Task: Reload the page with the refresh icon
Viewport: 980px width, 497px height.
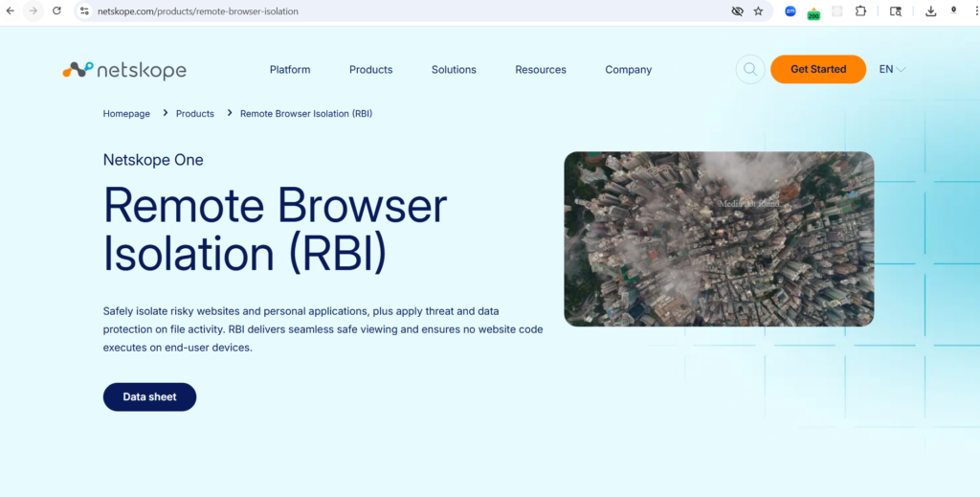Action: [x=56, y=11]
